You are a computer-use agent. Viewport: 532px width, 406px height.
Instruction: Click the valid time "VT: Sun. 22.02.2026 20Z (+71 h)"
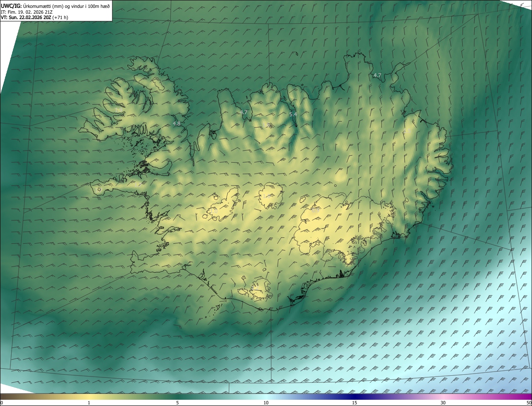click(x=34, y=17)
